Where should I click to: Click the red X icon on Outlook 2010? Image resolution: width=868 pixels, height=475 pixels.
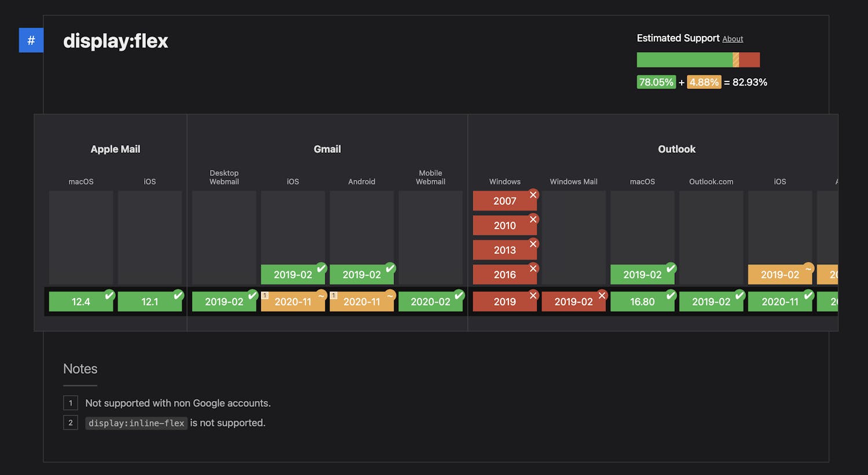click(x=534, y=219)
